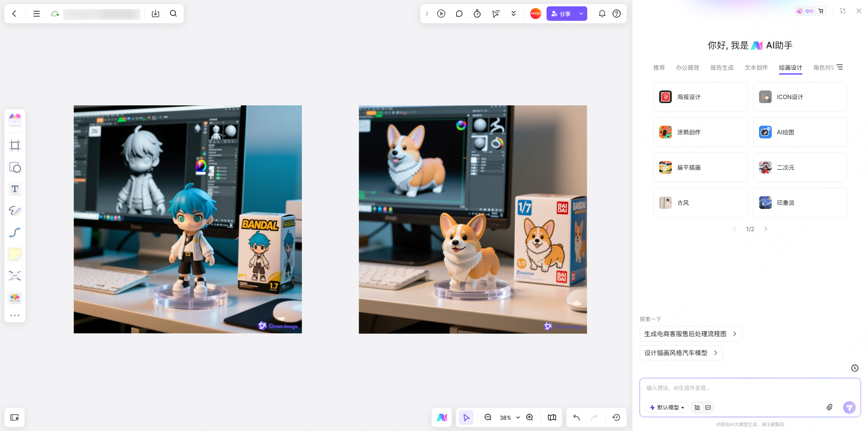Choose the 扁平插画 card
This screenshot has width=868, height=431.
click(700, 167)
